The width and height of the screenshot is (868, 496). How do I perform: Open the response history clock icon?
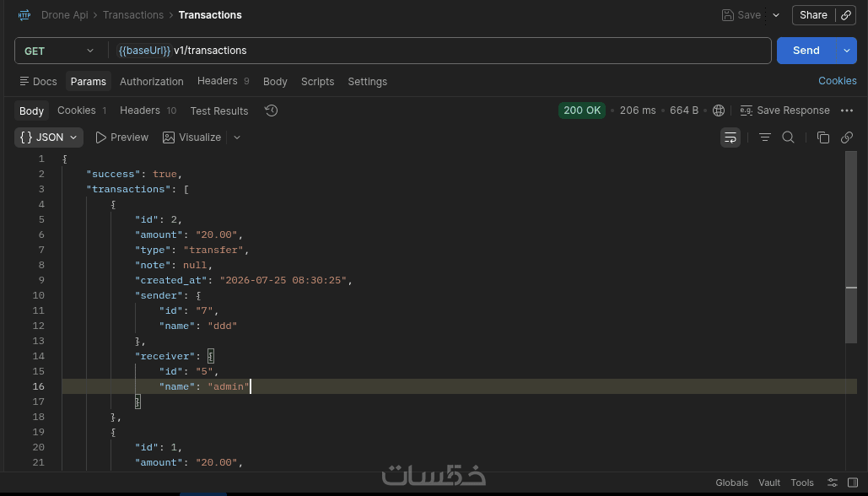[x=271, y=111]
